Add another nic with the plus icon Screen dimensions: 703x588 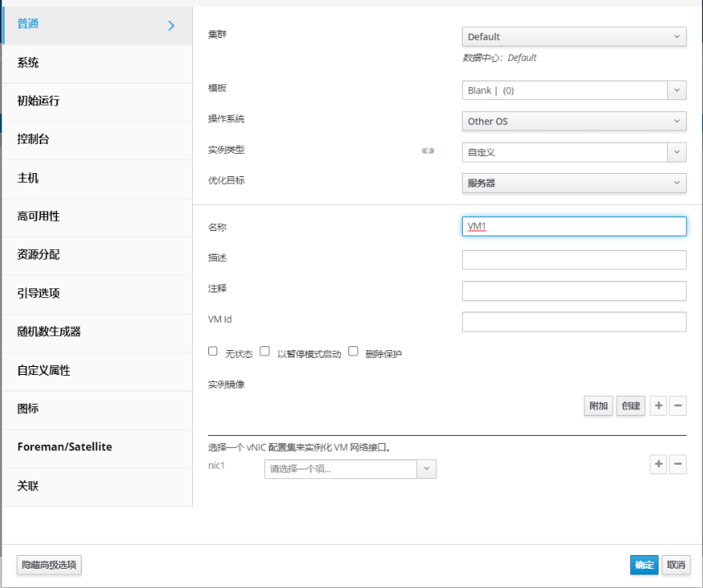click(658, 464)
